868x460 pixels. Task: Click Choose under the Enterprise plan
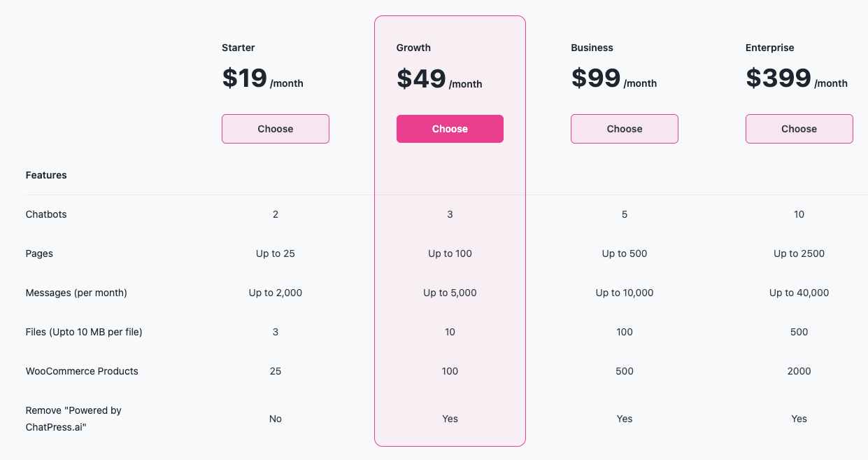click(x=799, y=129)
